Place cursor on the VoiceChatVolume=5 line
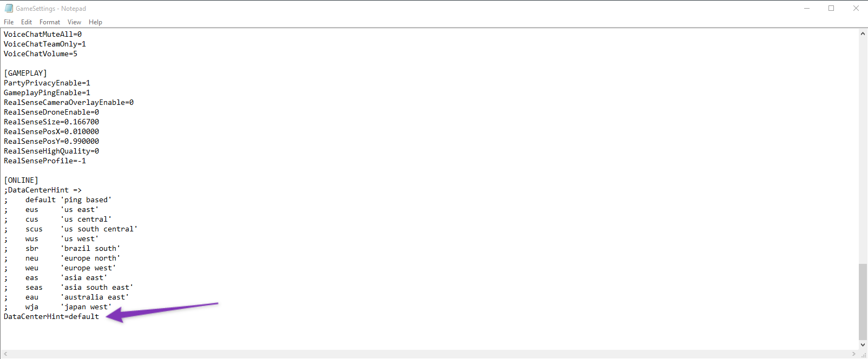Screen dimensions: 868x359 click(x=41, y=54)
